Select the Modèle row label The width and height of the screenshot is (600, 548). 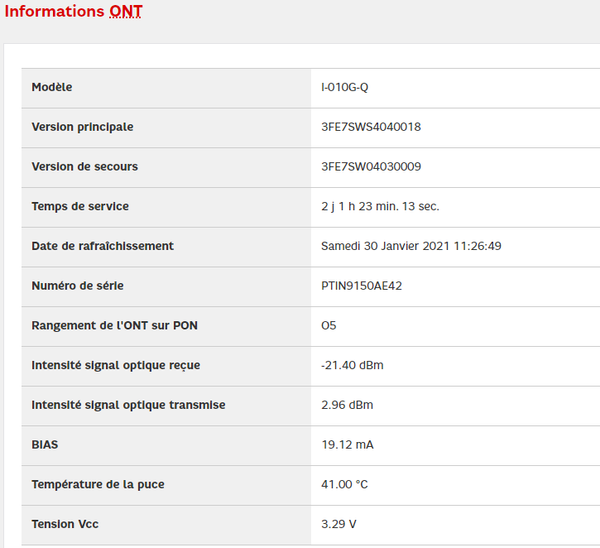pos(52,88)
